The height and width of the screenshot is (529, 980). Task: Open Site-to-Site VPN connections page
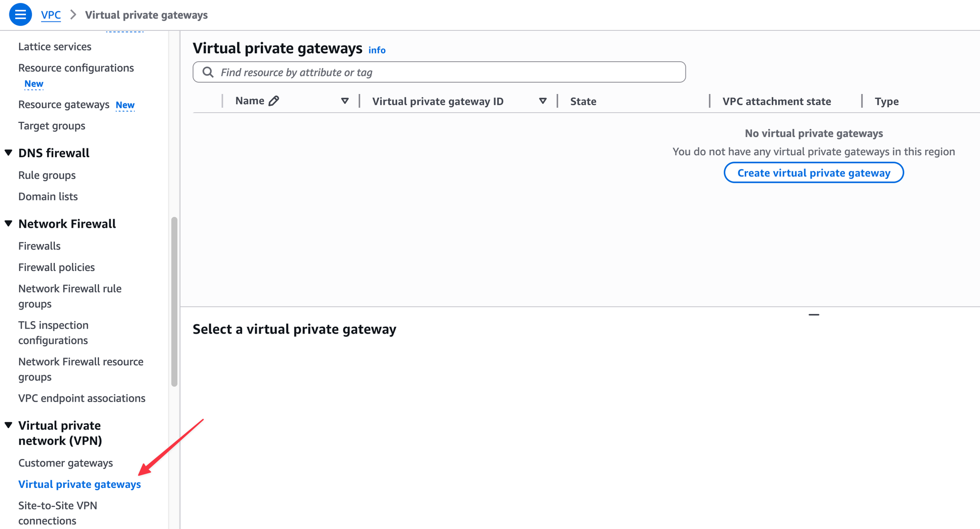(58, 513)
